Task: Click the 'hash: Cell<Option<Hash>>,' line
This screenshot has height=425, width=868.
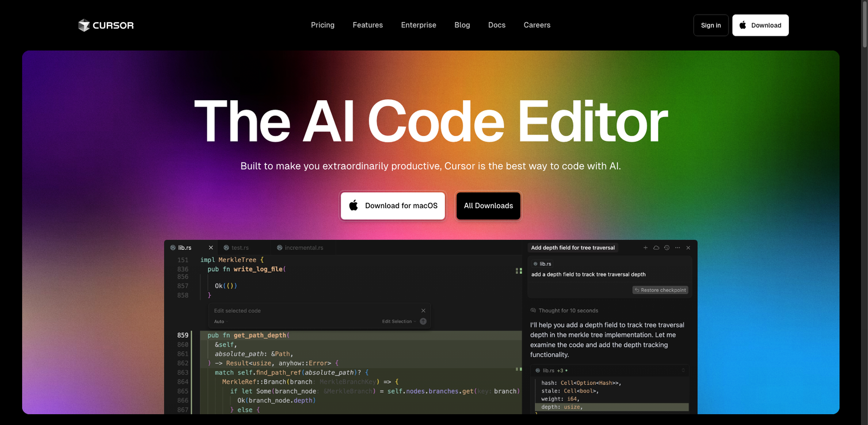Action: click(581, 383)
